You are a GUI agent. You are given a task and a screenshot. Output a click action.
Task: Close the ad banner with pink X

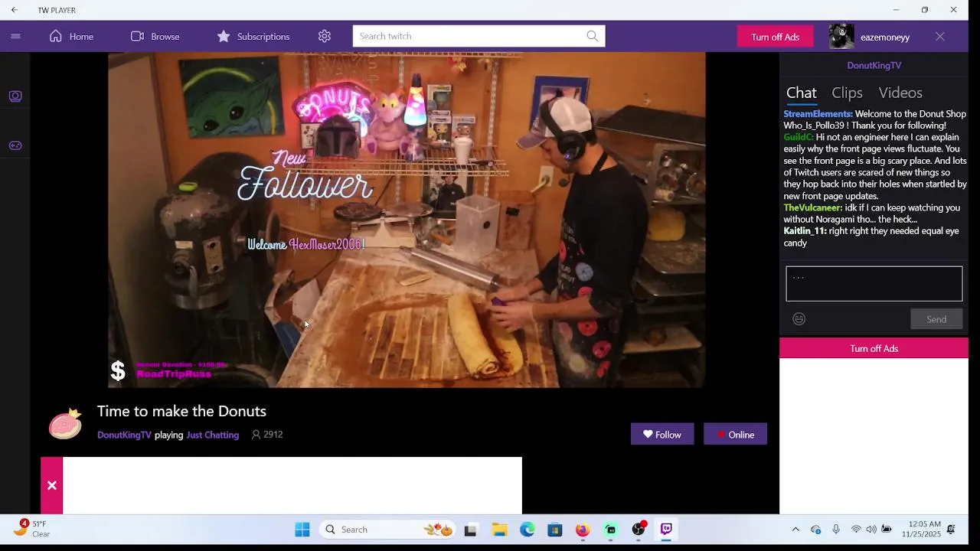tap(51, 485)
